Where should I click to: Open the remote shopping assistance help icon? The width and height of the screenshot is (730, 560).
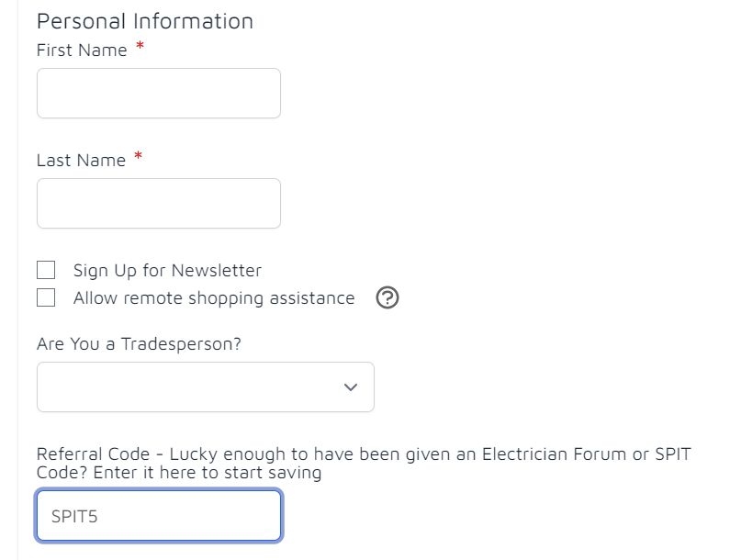tap(387, 298)
